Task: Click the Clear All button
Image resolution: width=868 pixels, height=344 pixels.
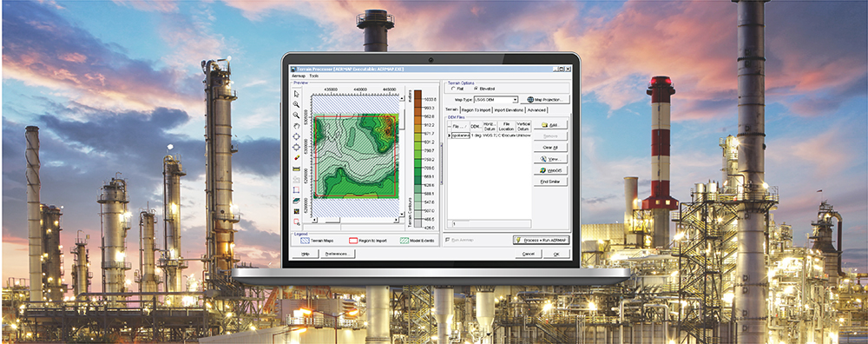Action: click(x=550, y=148)
